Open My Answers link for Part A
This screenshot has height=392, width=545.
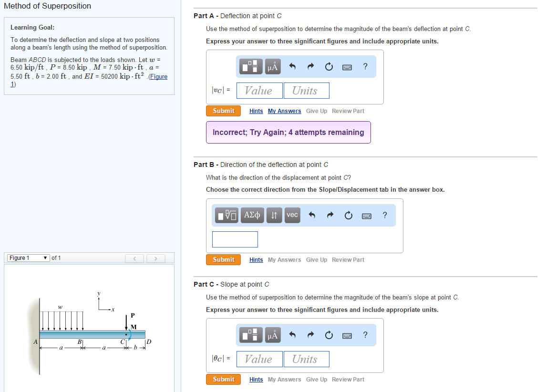pos(284,111)
